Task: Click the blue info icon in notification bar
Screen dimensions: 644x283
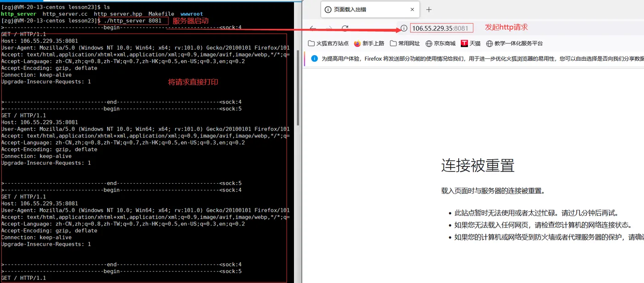Action: (315, 58)
